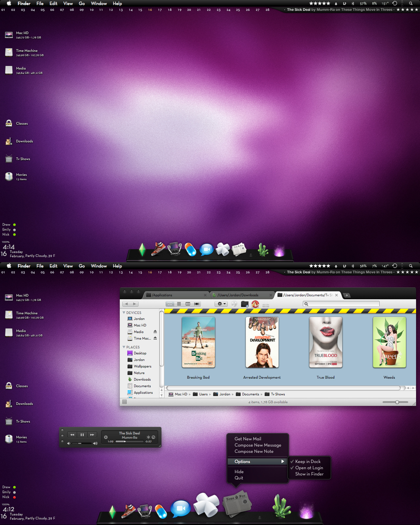Select the Breaking Bad folder thumbnail

pos(199,342)
